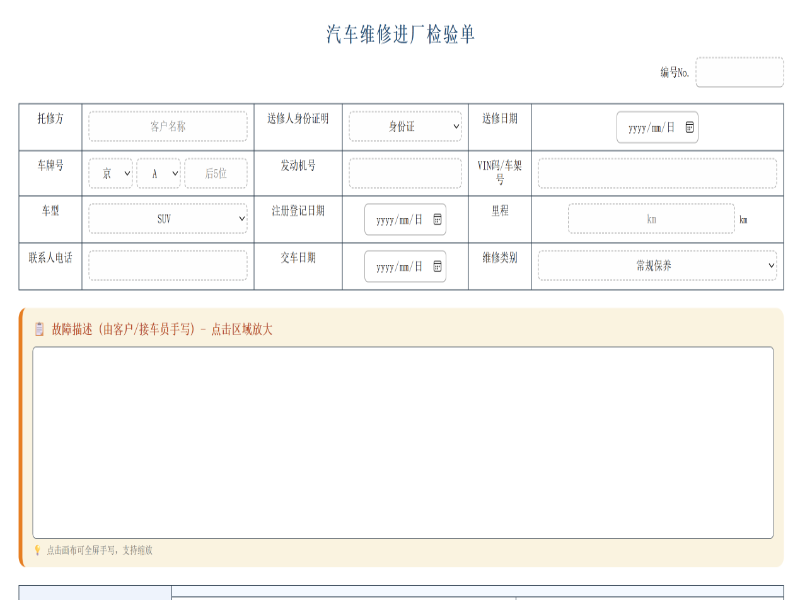Click the 送修人身份证明 label
This screenshot has height=600, width=800.
(x=298, y=119)
